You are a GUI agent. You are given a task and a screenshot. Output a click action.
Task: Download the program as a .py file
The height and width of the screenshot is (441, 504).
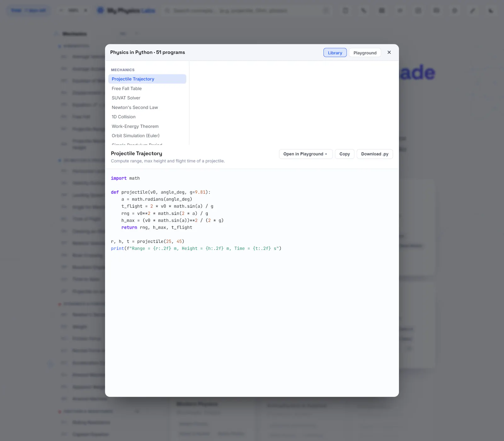click(x=375, y=154)
